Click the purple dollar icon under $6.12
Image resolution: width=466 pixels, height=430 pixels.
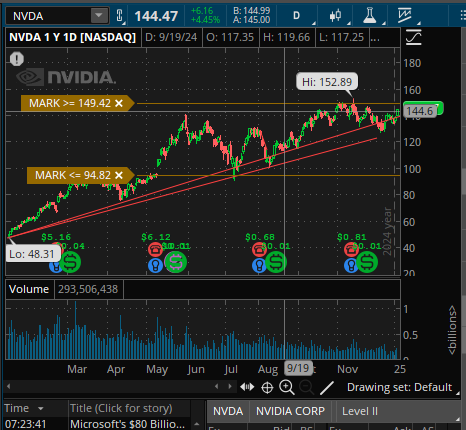click(176, 262)
